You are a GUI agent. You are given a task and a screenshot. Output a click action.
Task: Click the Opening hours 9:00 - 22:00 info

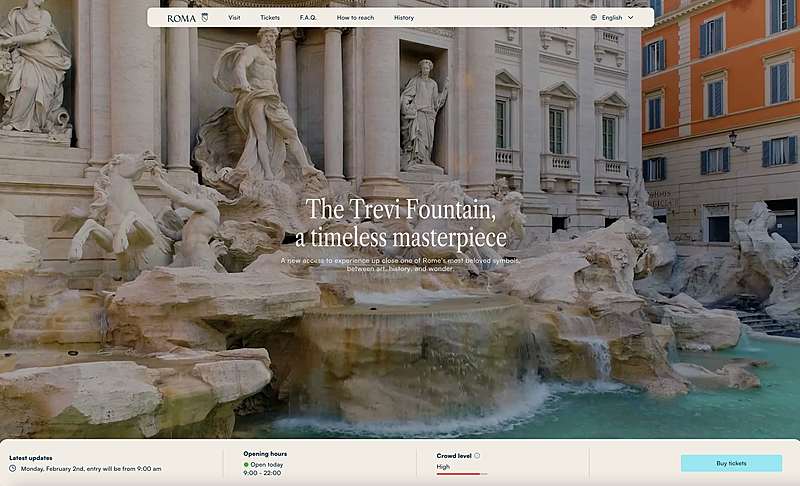(264, 474)
